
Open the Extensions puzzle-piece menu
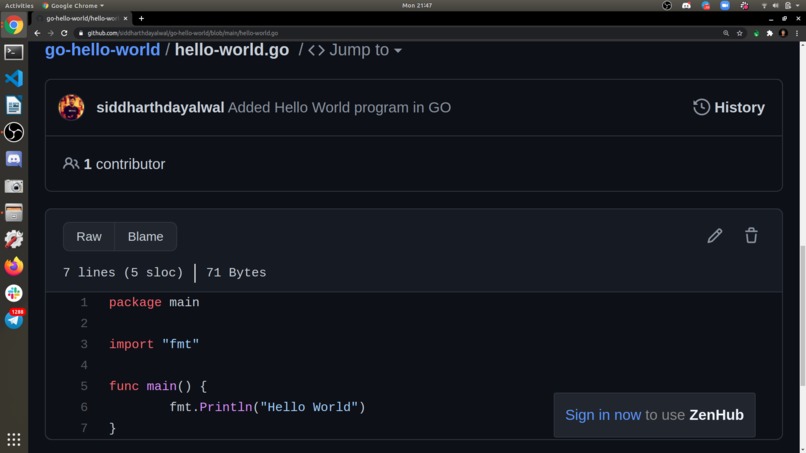(770, 33)
